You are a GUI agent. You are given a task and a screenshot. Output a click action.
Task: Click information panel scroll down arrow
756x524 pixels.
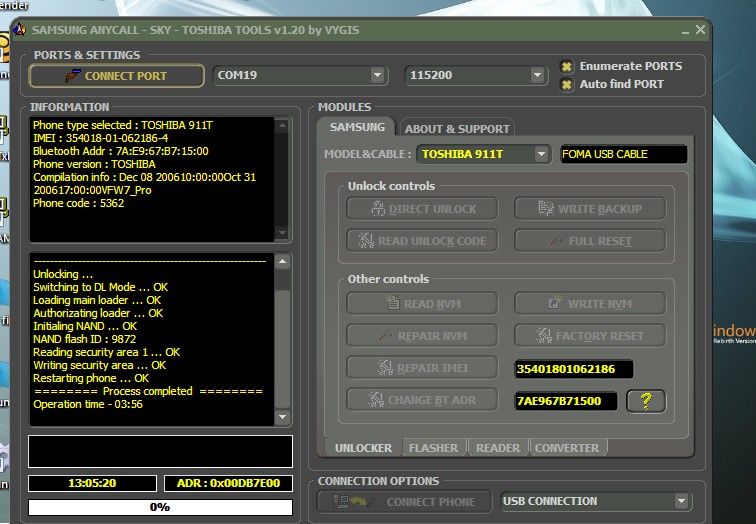point(283,233)
